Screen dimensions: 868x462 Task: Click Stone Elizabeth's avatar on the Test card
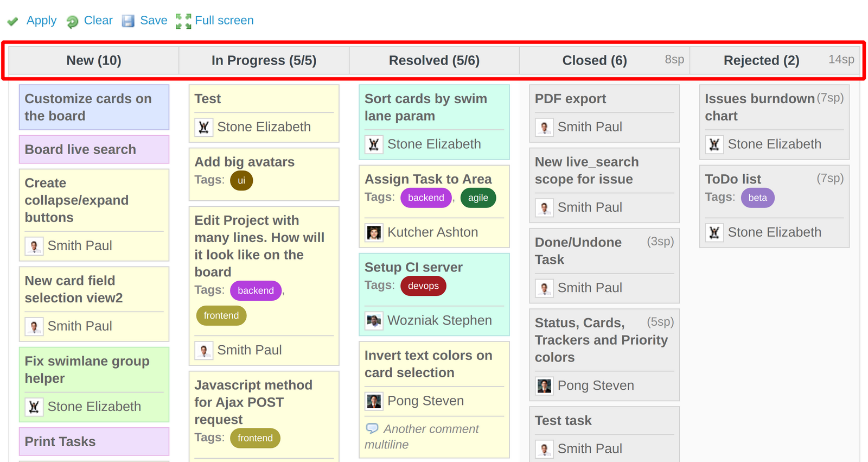203,127
